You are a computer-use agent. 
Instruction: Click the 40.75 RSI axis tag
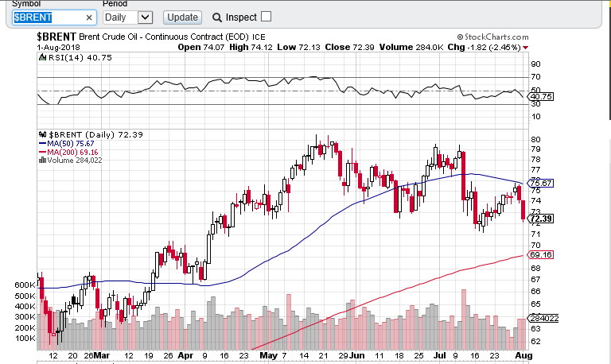[x=541, y=96]
